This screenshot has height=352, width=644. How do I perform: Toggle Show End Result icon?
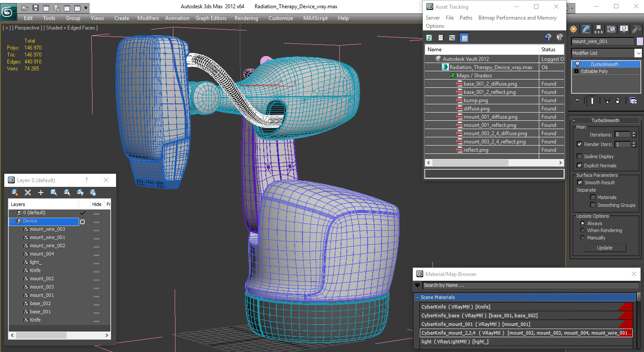pos(592,101)
